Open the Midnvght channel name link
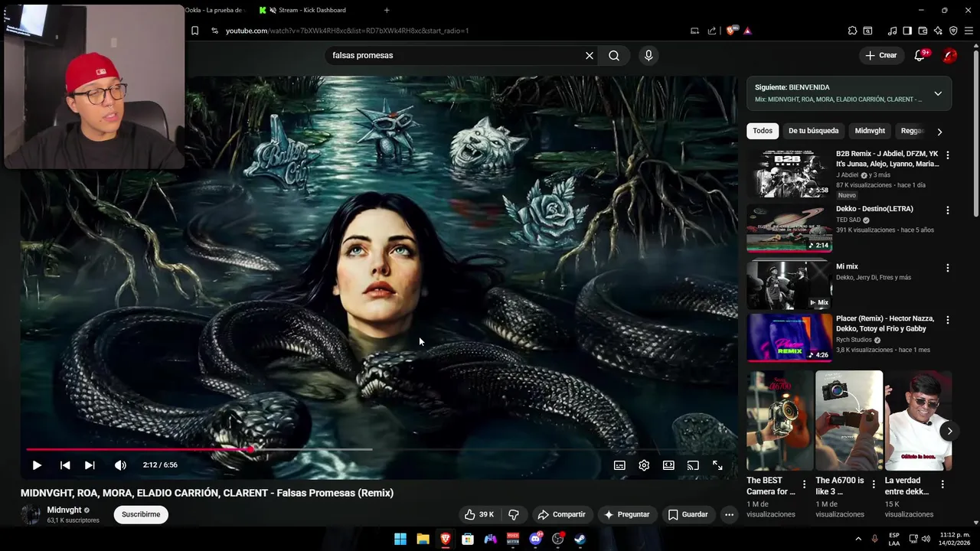 (64, 510)
